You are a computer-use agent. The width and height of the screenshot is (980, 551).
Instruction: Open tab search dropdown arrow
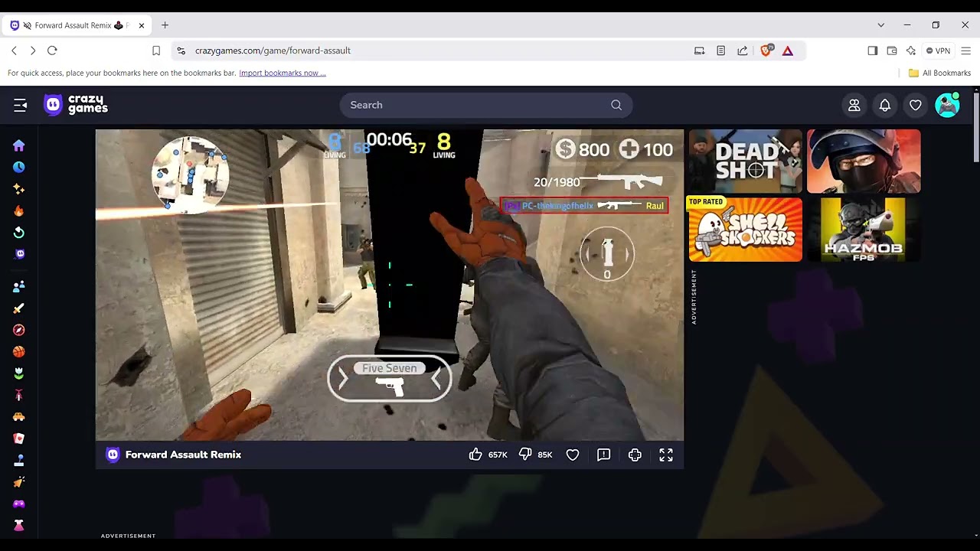tap(881, 25)
